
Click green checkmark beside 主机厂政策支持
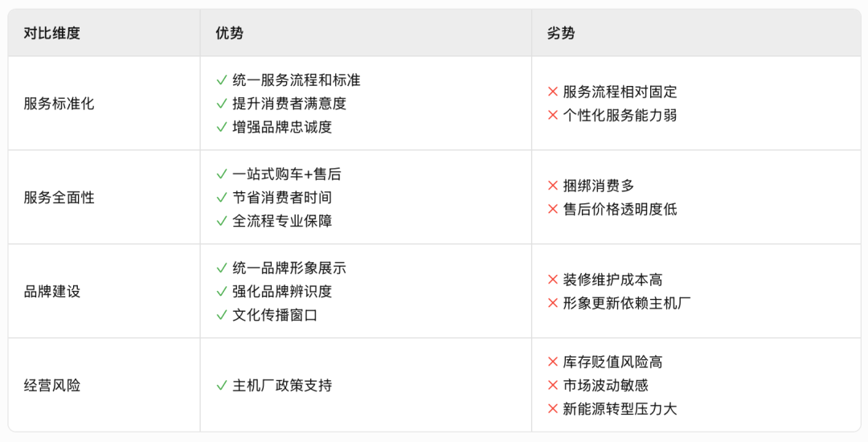[x=222, y=386]
